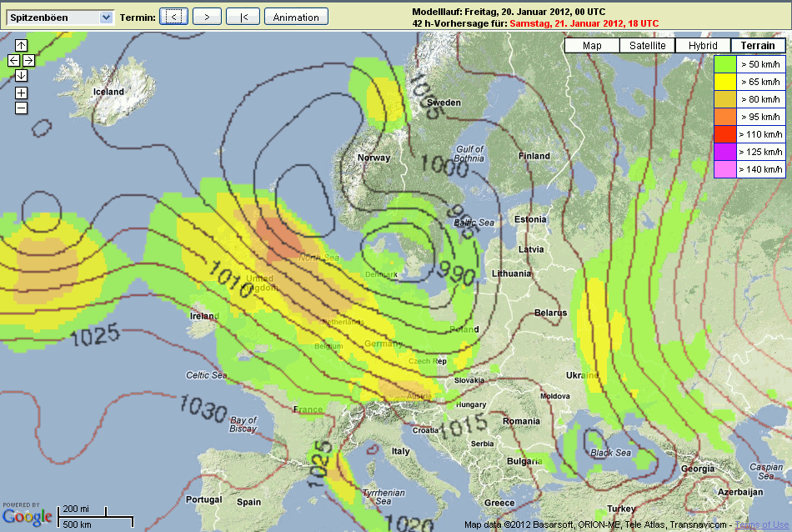Click the Google logo on the map
This screenshot has width=792, height=532.
pos(28,516)
